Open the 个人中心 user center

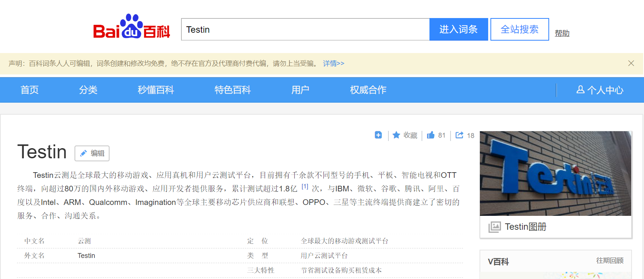600,90
